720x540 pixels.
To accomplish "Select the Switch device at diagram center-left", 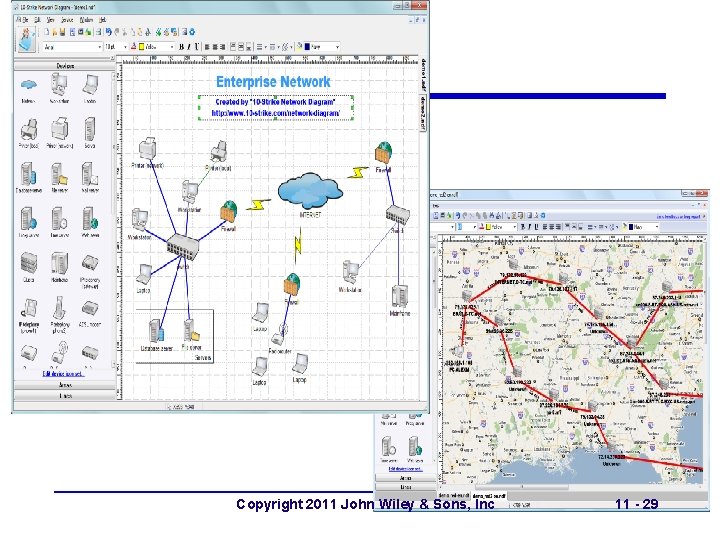I will [x=183, y=246].
